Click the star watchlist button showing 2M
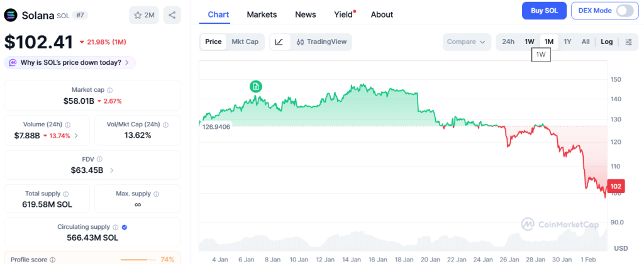 (x=144, y=15)
